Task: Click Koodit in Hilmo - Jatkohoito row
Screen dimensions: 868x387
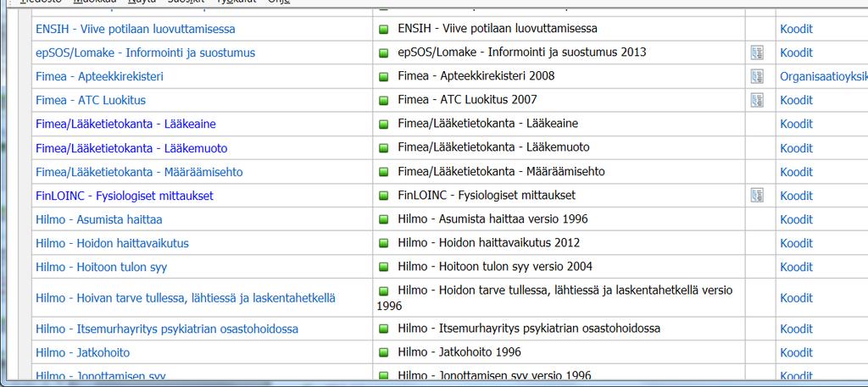Action: [796, 353]
